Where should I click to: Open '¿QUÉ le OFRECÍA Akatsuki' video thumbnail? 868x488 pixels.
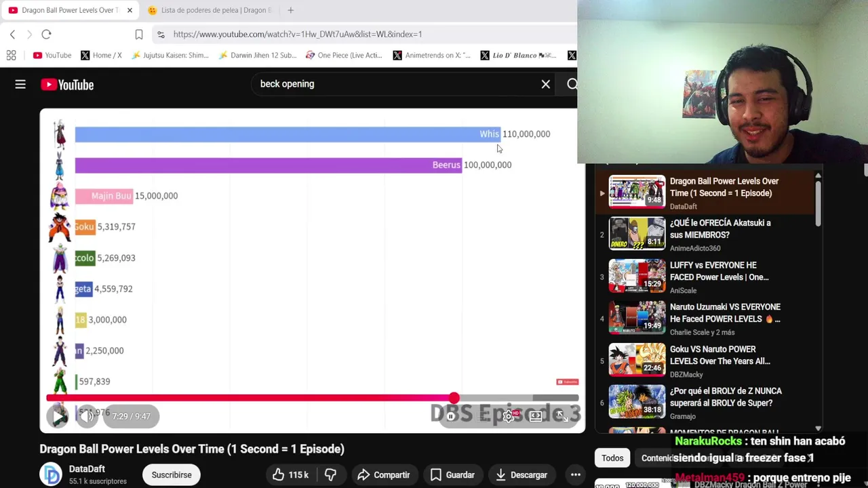(x=637, y=234)
